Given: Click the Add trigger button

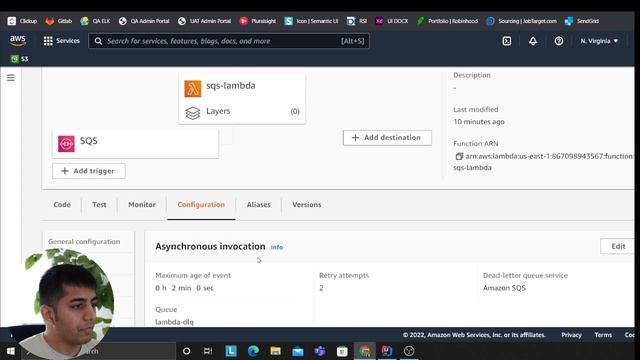Looking at the screenshot, I should tap(89, 171).
